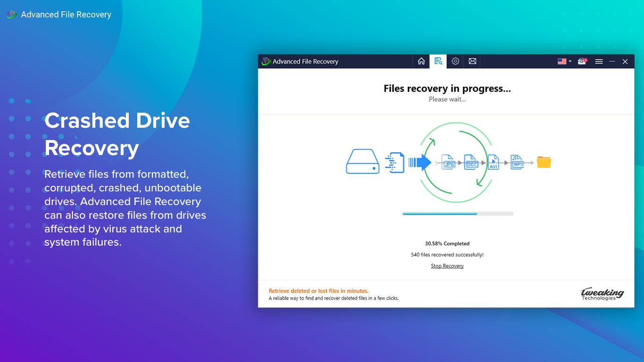The width and height of the screenshot is (644, 362).
Task: Click the AVI file type icon
Action: (494, 162)
